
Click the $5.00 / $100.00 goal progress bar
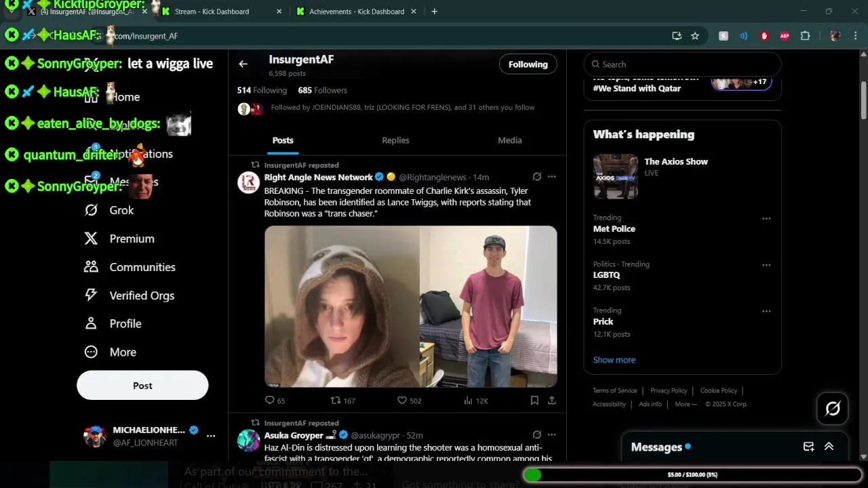point(692,474)
